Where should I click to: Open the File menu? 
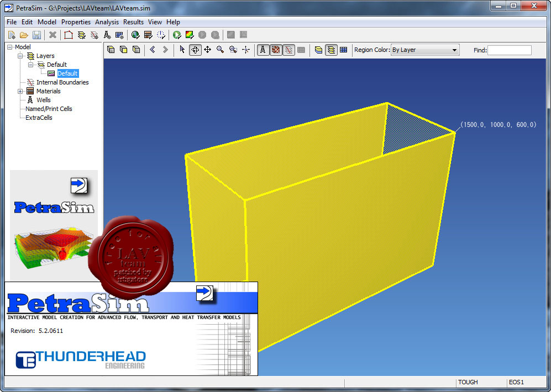click(x=12, y=22)
